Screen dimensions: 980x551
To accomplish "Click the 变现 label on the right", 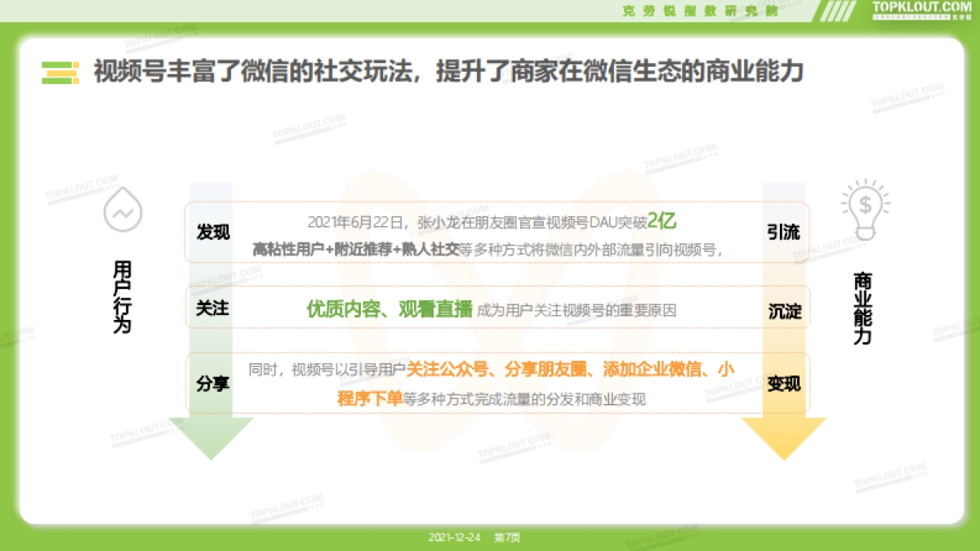I will (785, 382).
